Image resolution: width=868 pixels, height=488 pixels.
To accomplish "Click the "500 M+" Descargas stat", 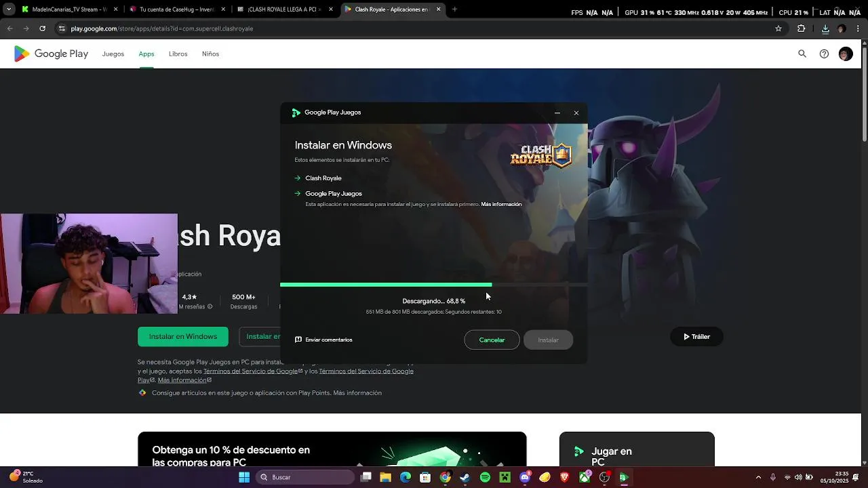I will coord(243,302).
